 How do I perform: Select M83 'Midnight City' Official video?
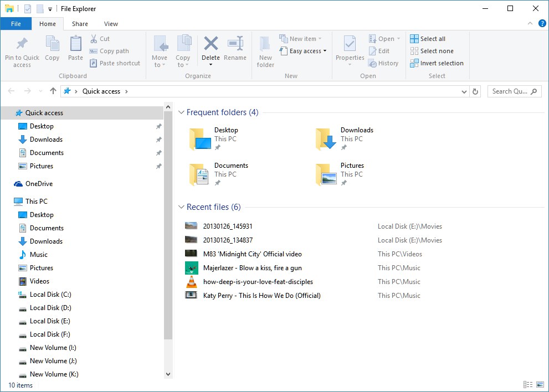coord(252,254)
